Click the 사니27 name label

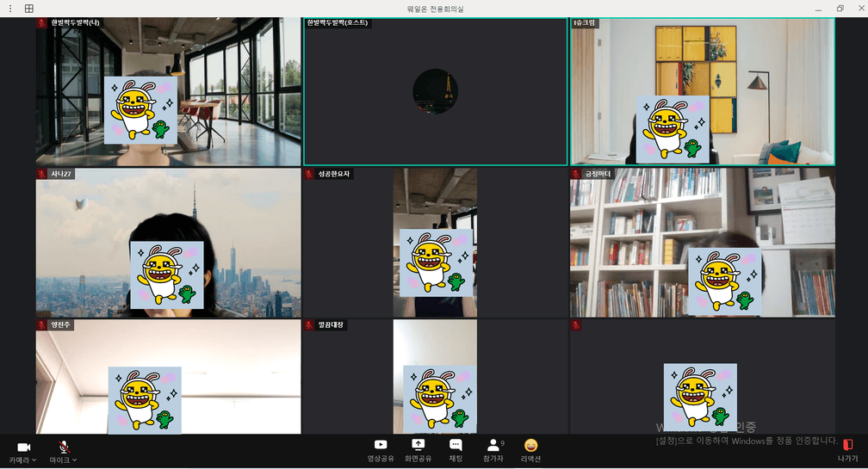tap(61, 174)
